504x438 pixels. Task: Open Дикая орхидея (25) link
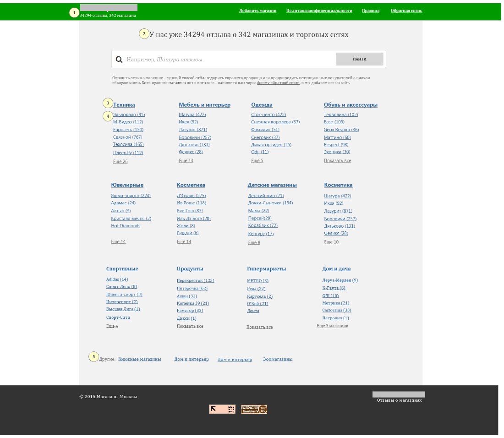[x=271, y=145]
